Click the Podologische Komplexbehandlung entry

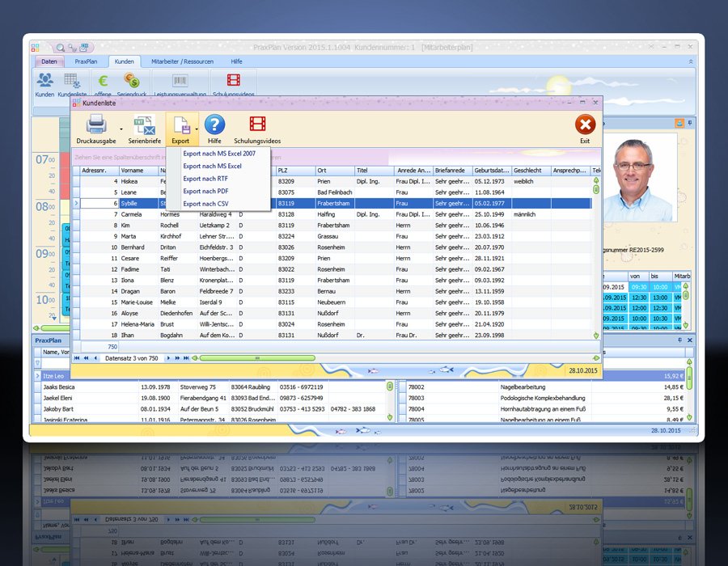point(543,398)
